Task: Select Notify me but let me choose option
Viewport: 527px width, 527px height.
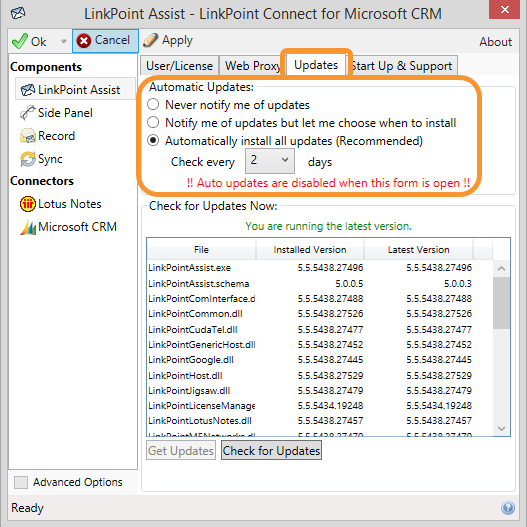Action: 153,122
